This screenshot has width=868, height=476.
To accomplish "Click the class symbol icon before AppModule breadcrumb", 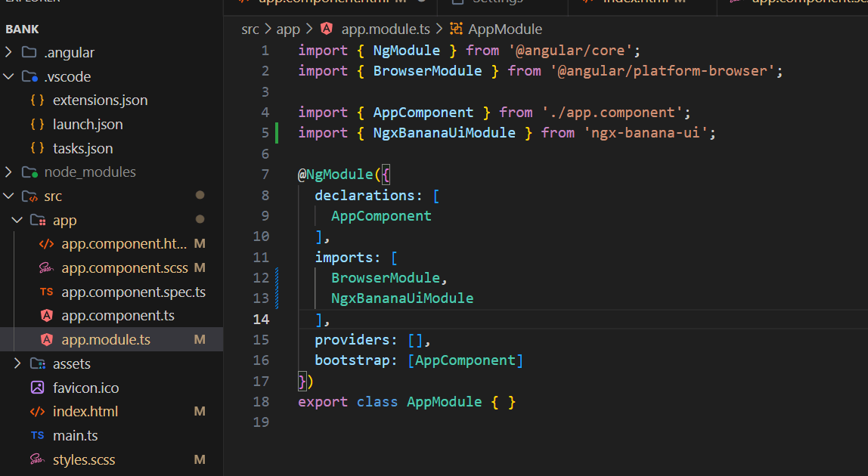I will point(456,29).
